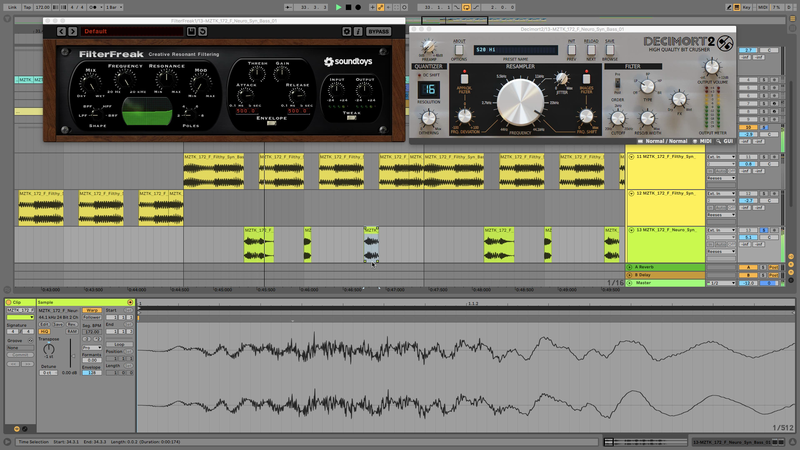Screen dimensions: 800x450
Task: Click Decimort2 Options button
Action: click(x=459, y=50)
